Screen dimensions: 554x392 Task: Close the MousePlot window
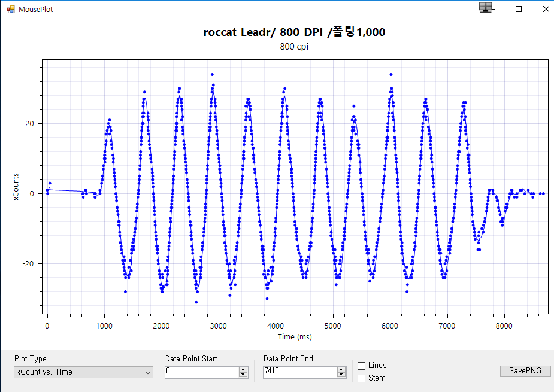pos(546,9)
